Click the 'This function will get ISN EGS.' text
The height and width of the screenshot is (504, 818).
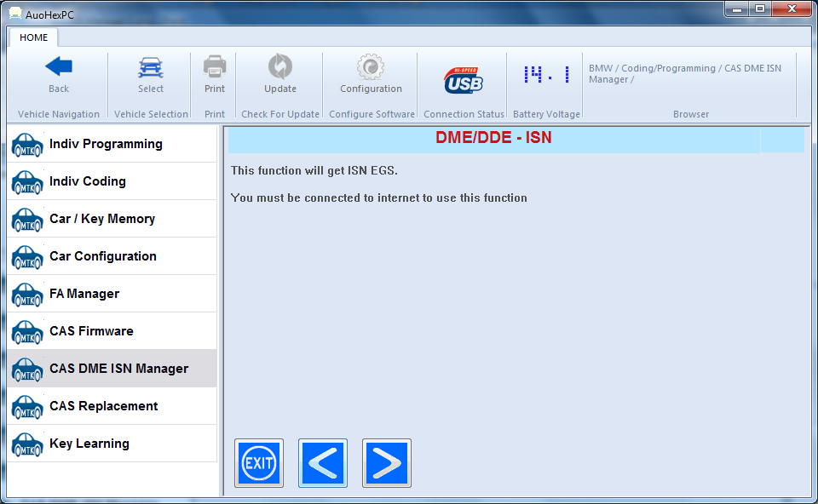(314, 170)
